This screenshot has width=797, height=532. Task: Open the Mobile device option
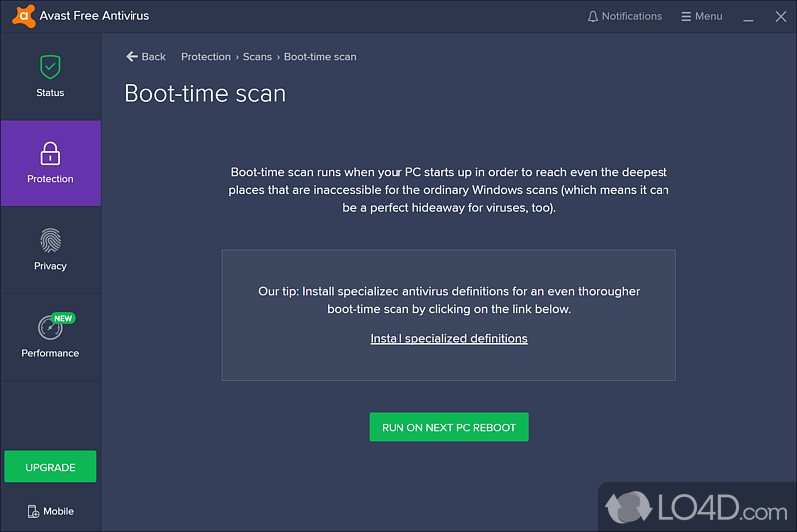(51, 511)
